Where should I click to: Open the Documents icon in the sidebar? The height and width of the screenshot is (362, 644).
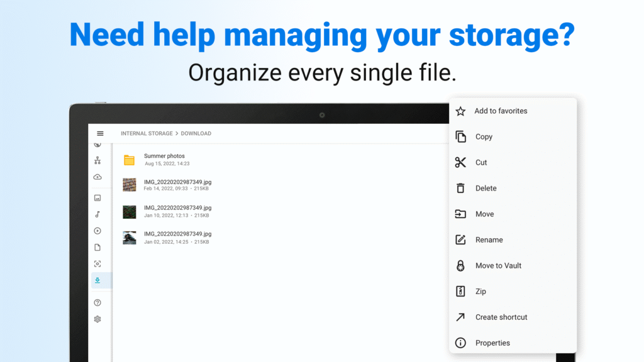98,247
